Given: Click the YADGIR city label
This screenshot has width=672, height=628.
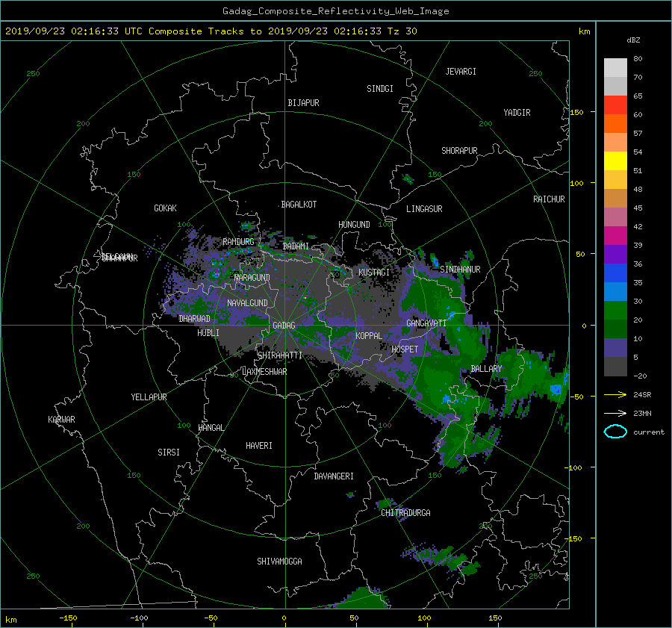Looking at the screenshot, I should click(x=517, y=113).
